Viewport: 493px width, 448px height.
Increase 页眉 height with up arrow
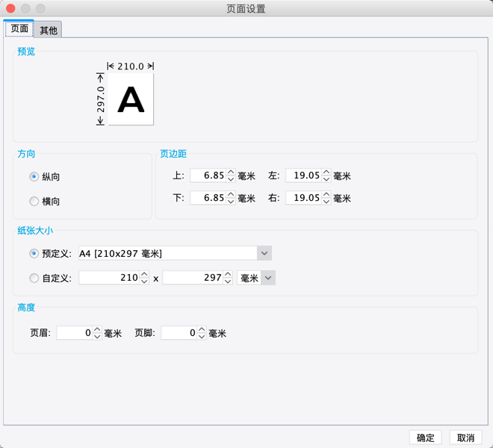[x=97, y=329]
